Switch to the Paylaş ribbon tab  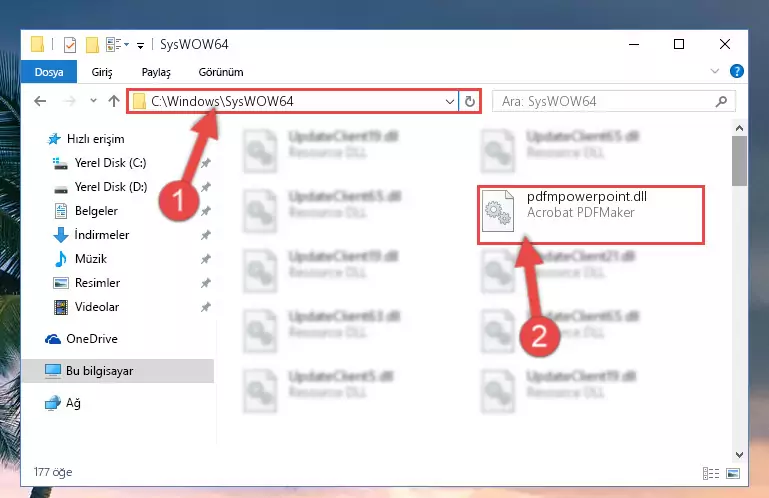156,72
